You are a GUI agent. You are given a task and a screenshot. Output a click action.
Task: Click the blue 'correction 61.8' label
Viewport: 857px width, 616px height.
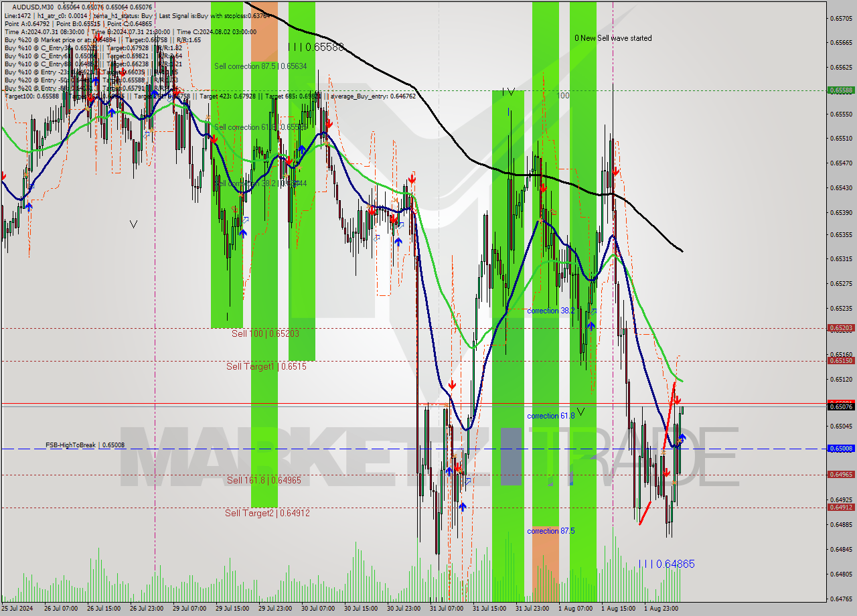coord(550,416)
